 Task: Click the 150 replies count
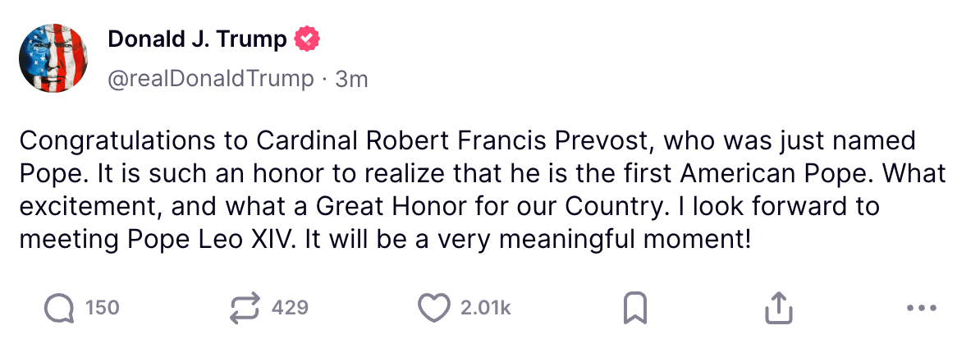pyautogui.click(x=103, y=309)
